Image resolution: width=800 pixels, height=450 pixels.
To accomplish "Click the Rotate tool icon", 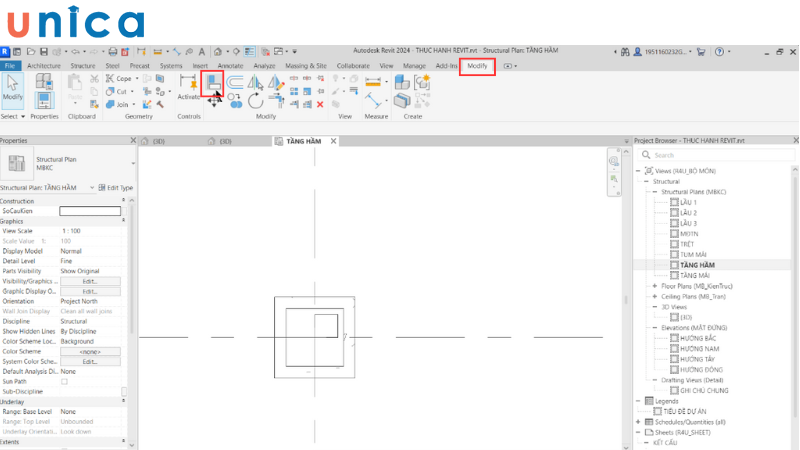I will [256, 101].
